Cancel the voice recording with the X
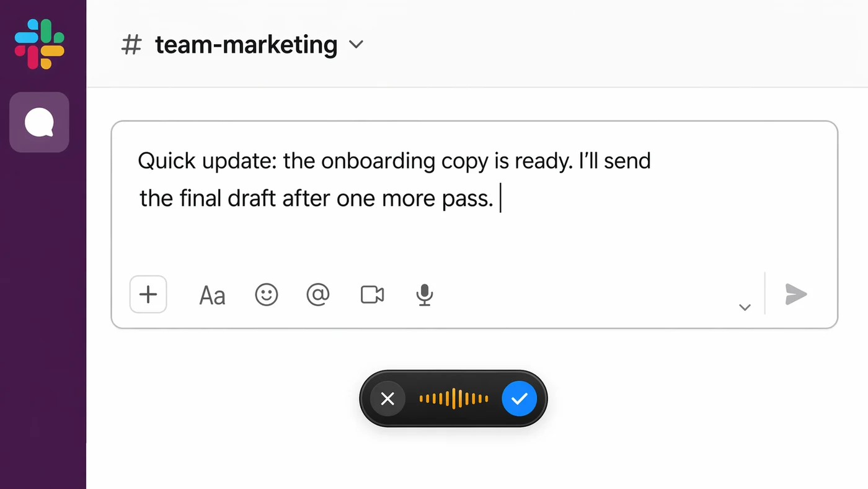Viewport: 868px width, 489px height. (x=387, y=398)
